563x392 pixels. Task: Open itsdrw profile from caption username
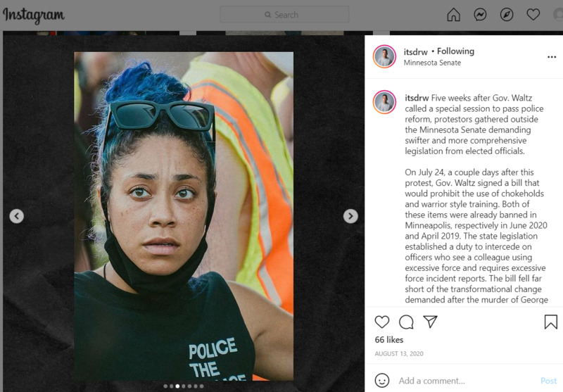coord(417,98)
